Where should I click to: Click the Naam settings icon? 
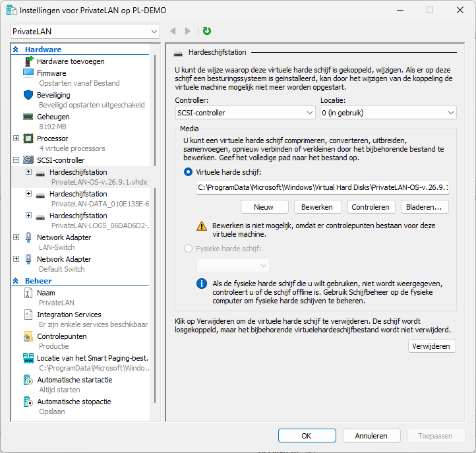click(x=28, y=293)
